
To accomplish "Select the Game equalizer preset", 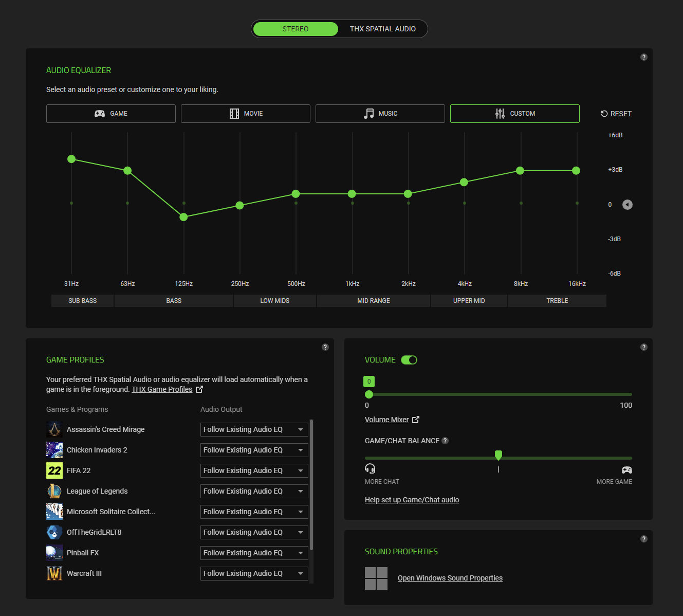I will (x=111, y=114).
